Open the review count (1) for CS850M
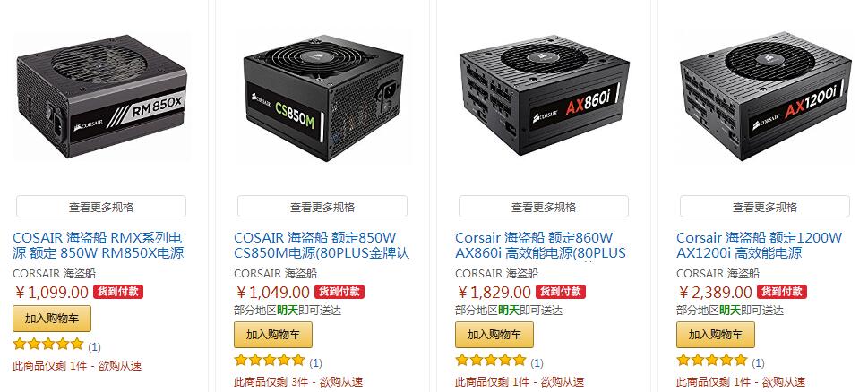 315,362
